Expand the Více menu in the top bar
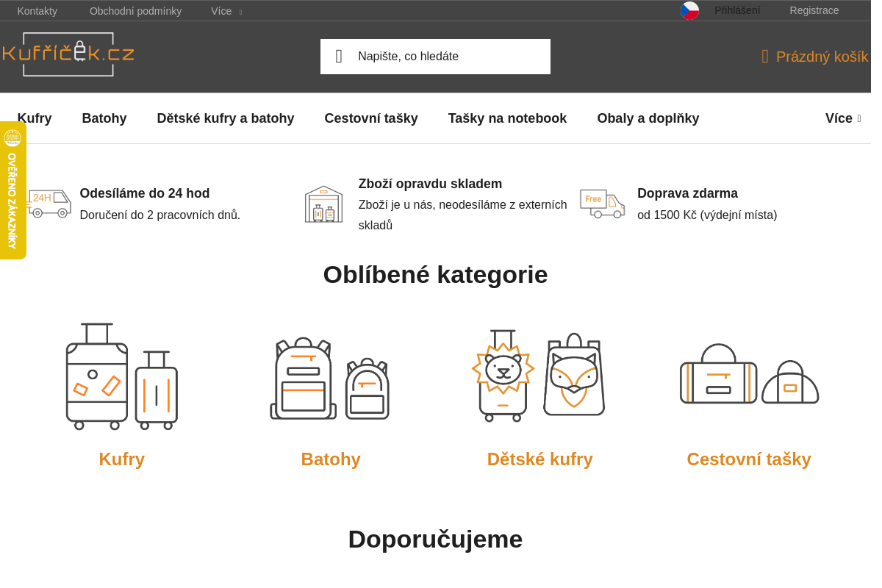This screenshot has height=588, width=882. [223, 10]
